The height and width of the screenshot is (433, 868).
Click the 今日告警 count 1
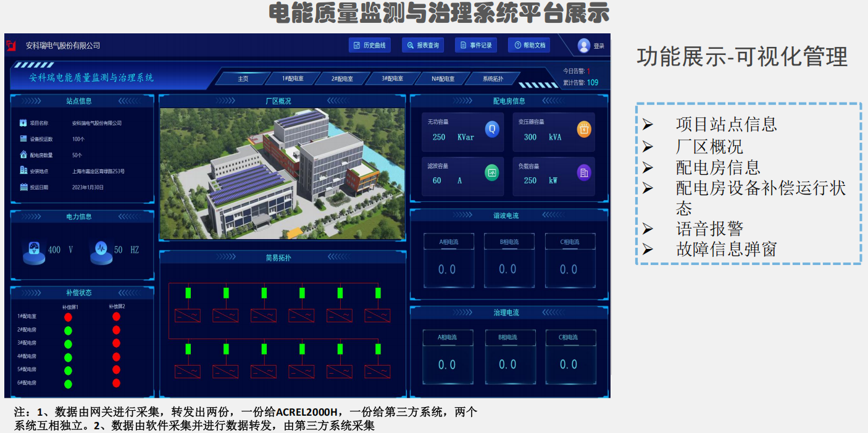[x=588, y=71]
